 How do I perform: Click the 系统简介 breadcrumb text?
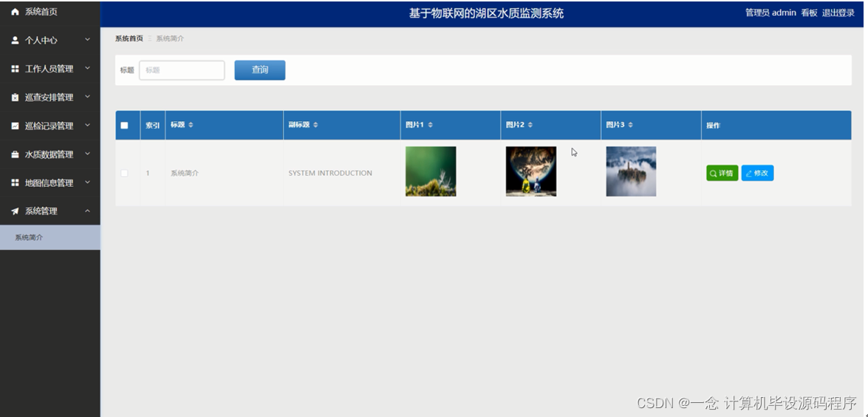click(x=170, y=38)
